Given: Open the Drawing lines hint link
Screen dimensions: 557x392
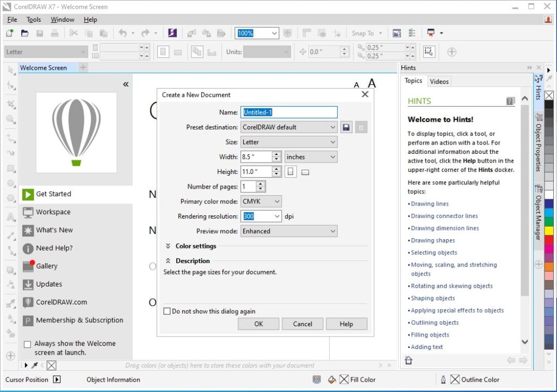Looking at the screenshot, I should tap(430, 204).
